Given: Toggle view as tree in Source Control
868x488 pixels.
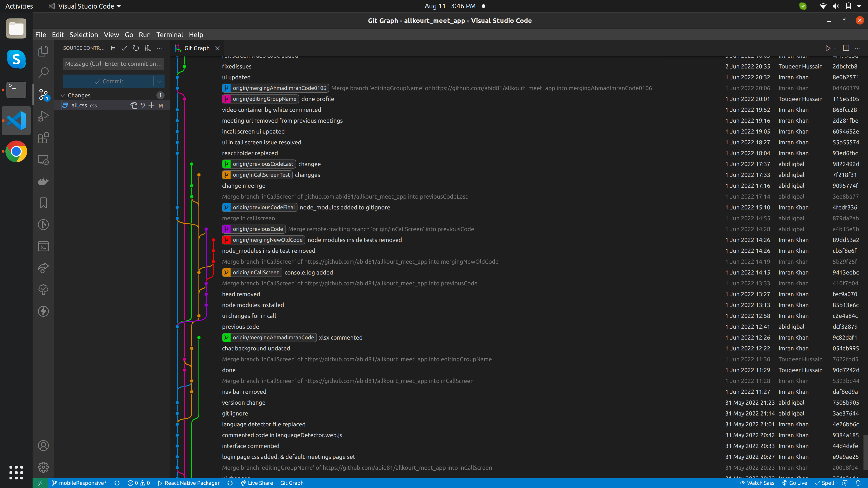Looking at the screenshot, I should tap(113, 48).
